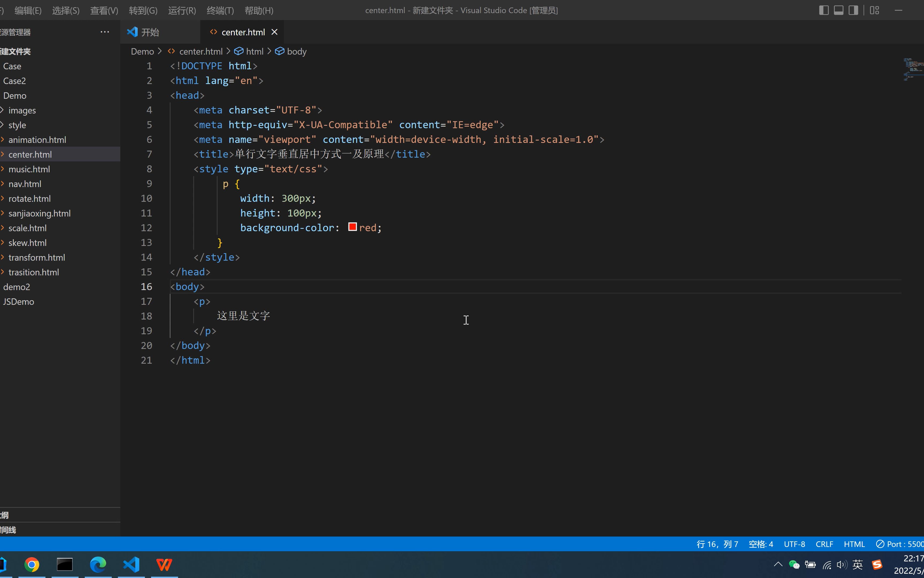
Task: Click the volume speaker tray icon
Action: pyautogui.click(x=842, y=565)
